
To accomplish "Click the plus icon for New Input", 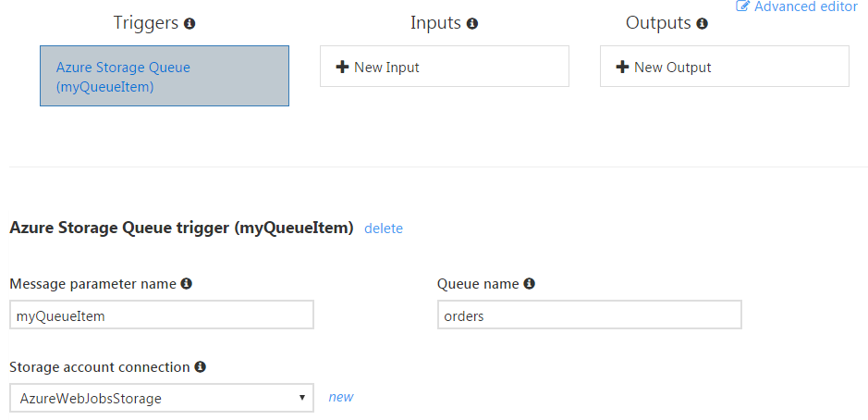I will pyautogui.click(x=342, y=68).
